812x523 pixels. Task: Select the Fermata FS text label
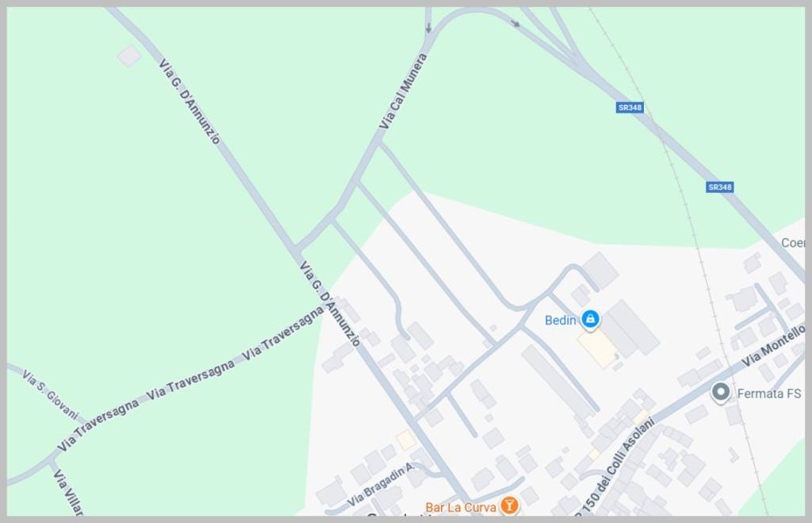pyautogui.click(x=768, y=394)
